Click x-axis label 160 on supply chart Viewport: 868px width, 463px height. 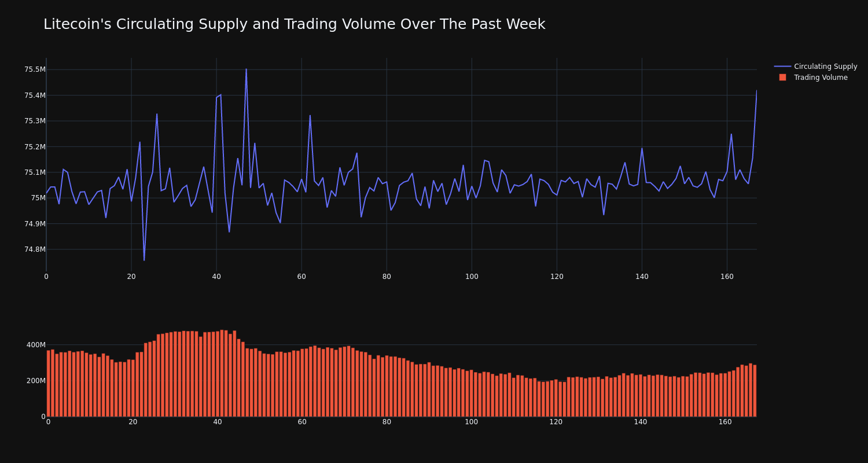tap(727, 277)
